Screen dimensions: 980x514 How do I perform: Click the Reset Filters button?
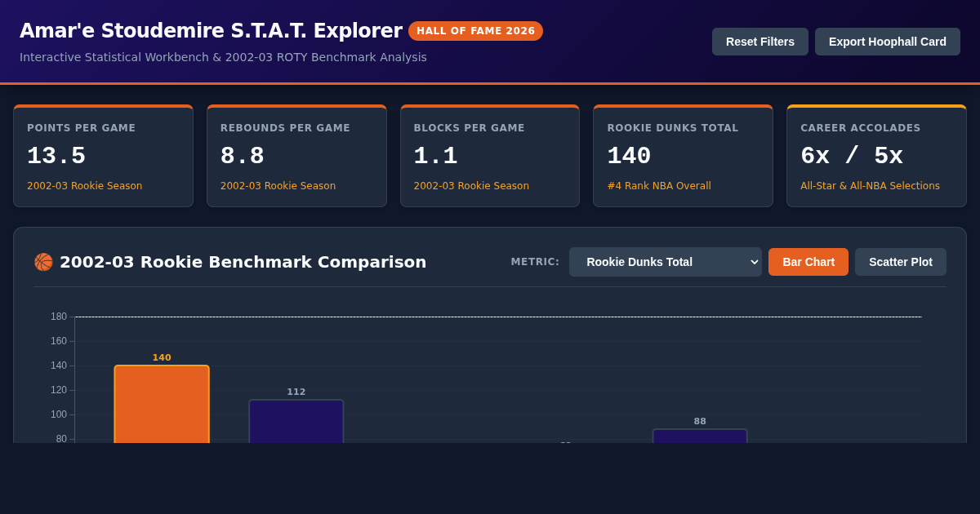(x=760, y=42)
